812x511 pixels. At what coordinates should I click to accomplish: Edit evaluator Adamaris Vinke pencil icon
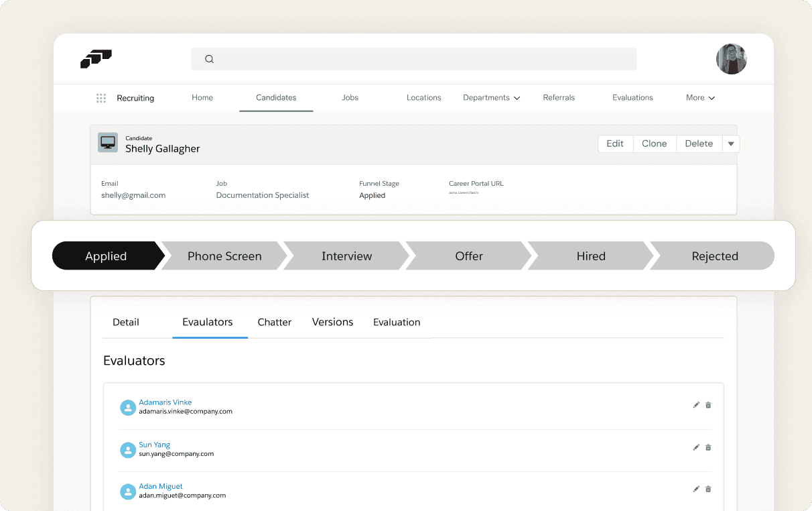pos(696,405)
